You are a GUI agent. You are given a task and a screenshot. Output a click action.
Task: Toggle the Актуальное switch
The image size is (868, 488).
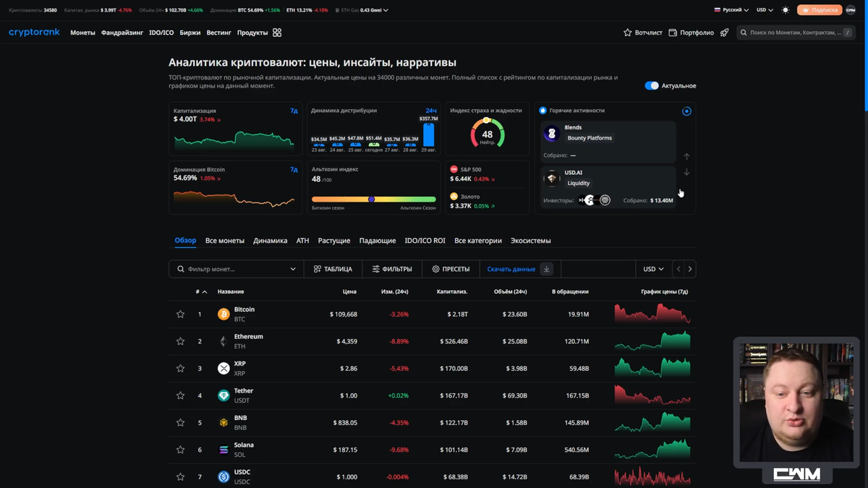[x=652, y=85]
